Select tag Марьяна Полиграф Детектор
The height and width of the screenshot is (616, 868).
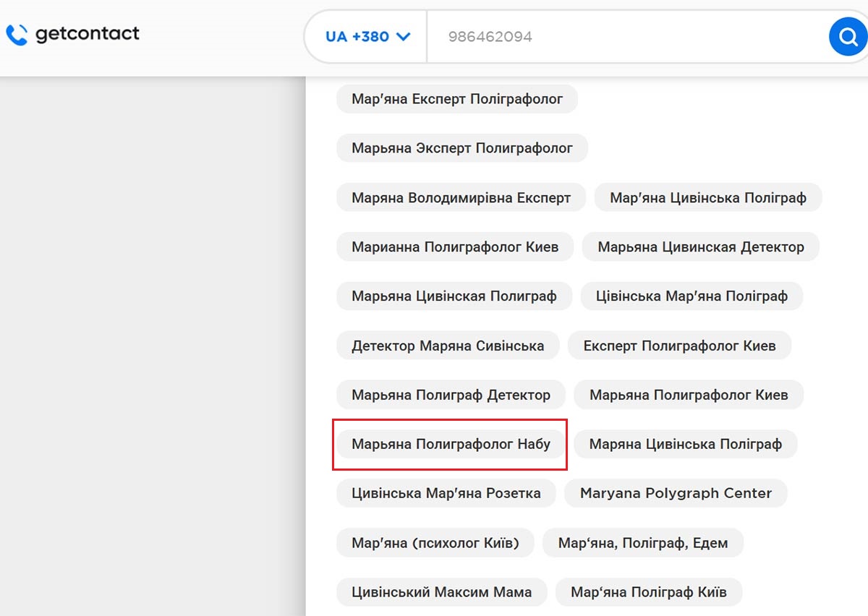pyautogui.click(x=451, y=395)
